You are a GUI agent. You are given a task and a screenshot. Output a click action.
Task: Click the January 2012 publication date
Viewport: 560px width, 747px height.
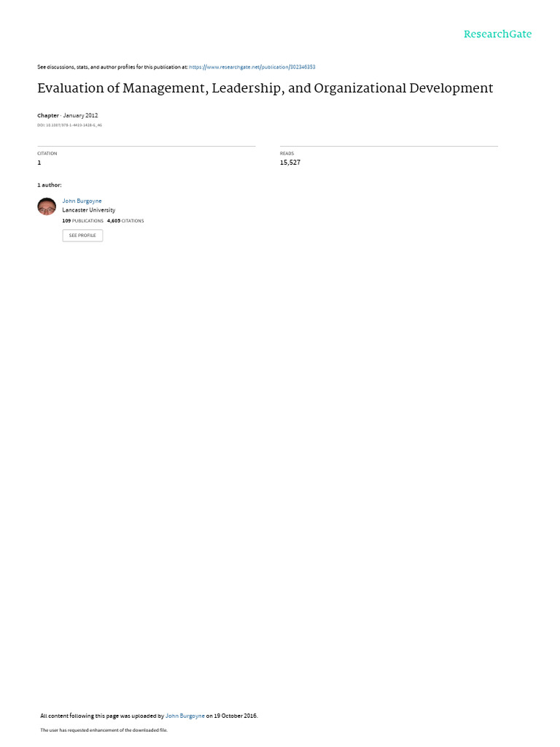click(x=80, y=115)
